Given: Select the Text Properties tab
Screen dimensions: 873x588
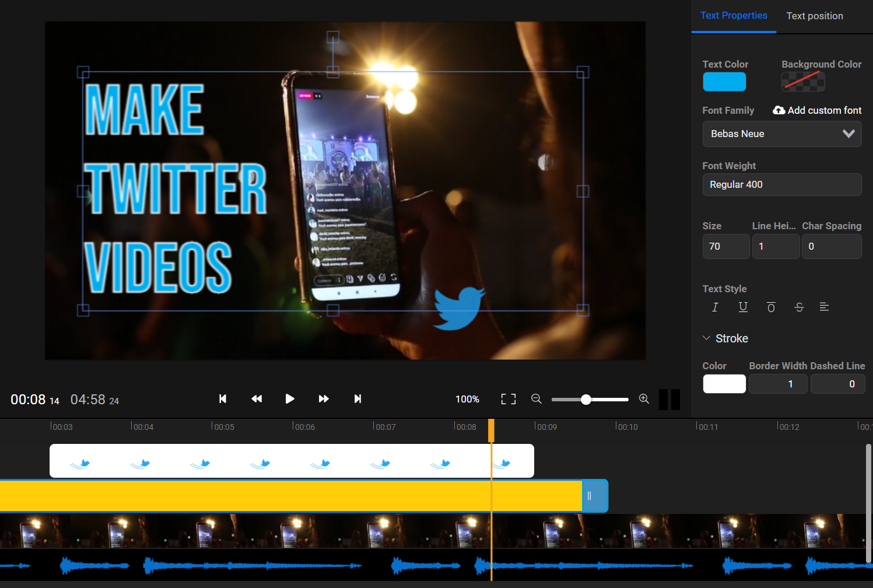Looking at the screenshot, I should point(734,16).
